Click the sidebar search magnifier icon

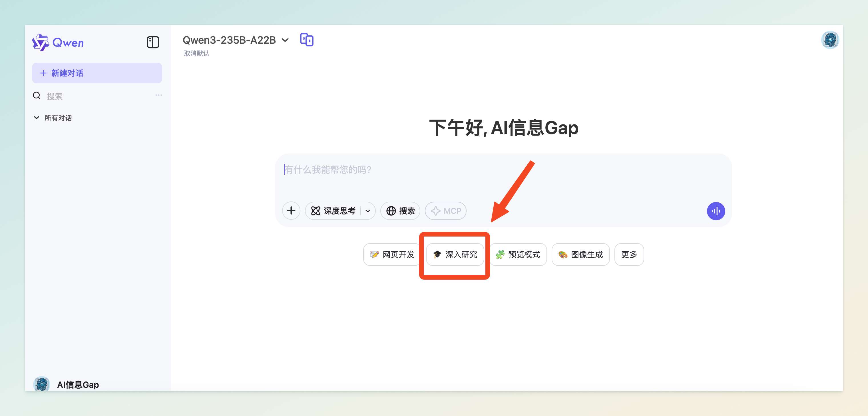[x=37, y=96]
